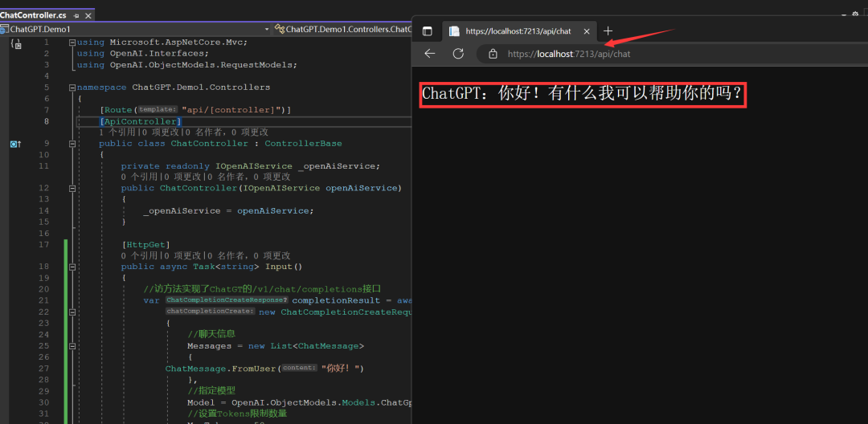
Task: Click the [HttpGet] attribute on line 17
Action: [x=145, y=244]
